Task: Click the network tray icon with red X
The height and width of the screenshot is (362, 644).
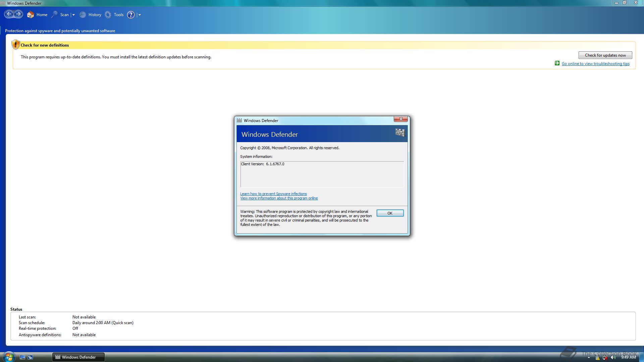Action: pos(605,357)
